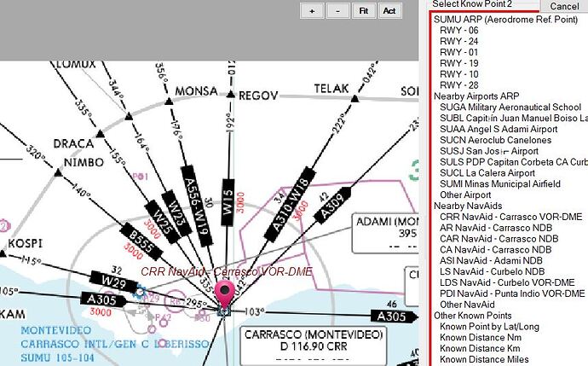Click the Other Known Points heading
This screenshot has height=366, width=588.
(472, 316)
